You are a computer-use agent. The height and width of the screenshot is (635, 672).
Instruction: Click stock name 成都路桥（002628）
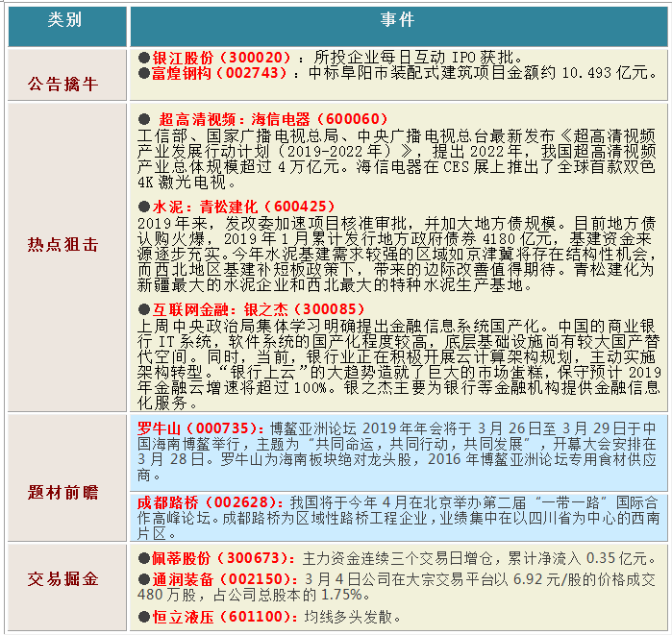pos(210,502)
